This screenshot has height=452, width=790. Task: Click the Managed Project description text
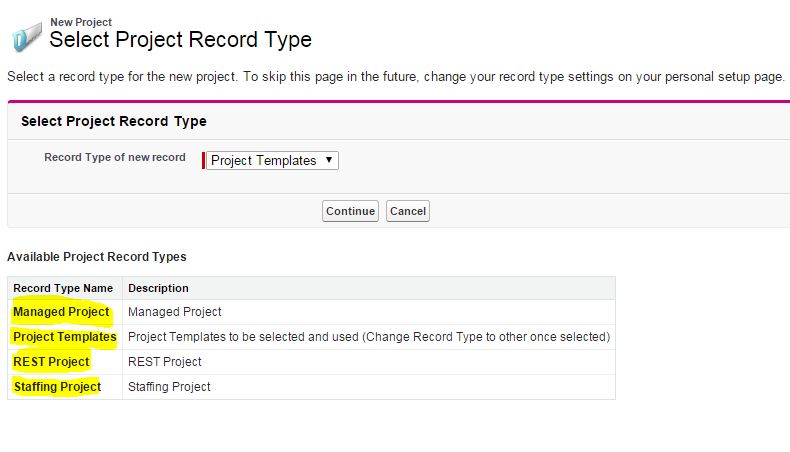click(x=175, y=312)
